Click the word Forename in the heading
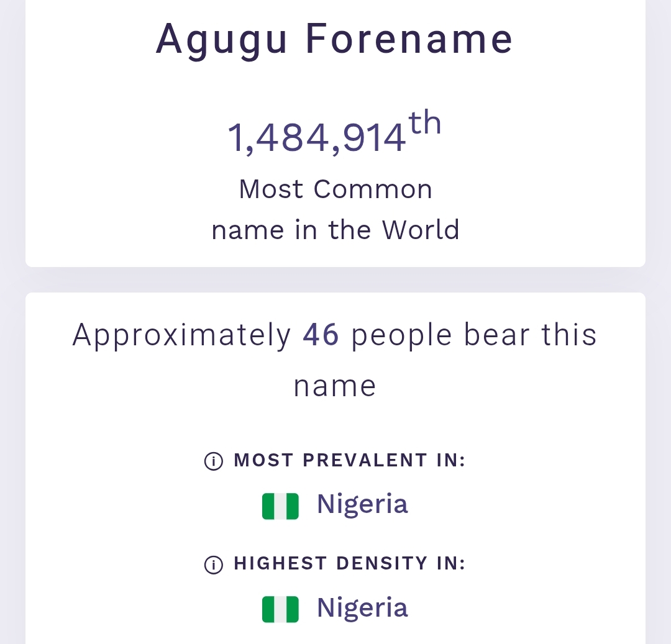 (x=409, y=39)
